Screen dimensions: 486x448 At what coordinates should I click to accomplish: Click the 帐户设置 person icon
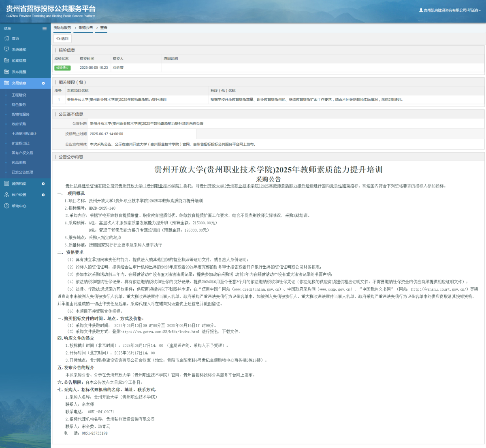(x=6, y=195)
